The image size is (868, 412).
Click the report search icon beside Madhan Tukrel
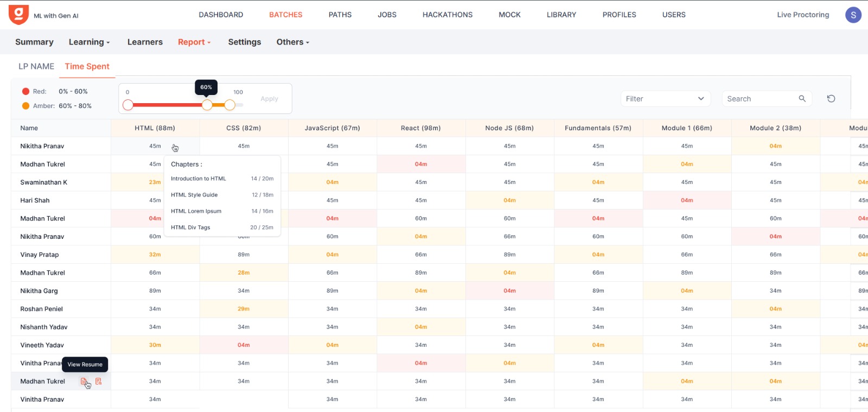point(98,382)
